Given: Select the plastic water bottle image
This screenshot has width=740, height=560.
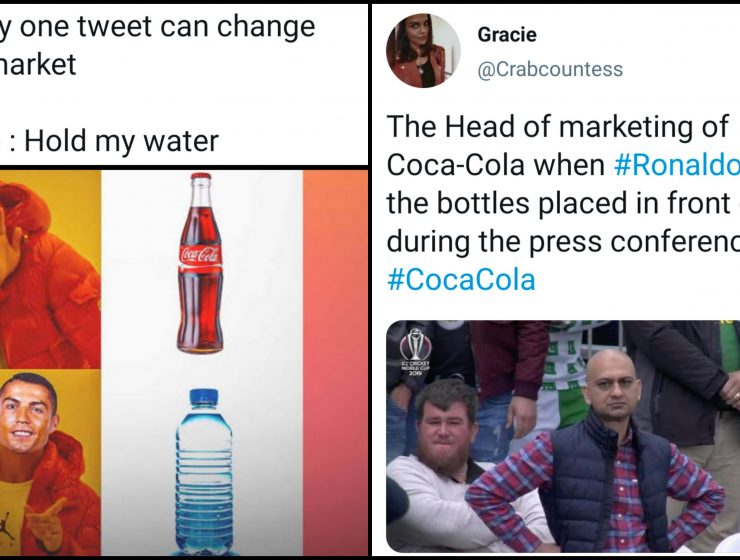Looking at the screenshot, I should pos(204,472).
